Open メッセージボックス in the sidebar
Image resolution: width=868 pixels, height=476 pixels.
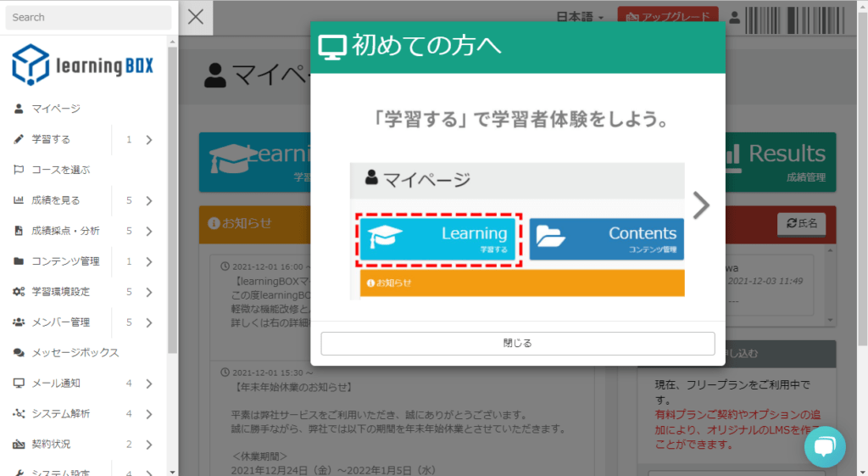click(75, 352)
